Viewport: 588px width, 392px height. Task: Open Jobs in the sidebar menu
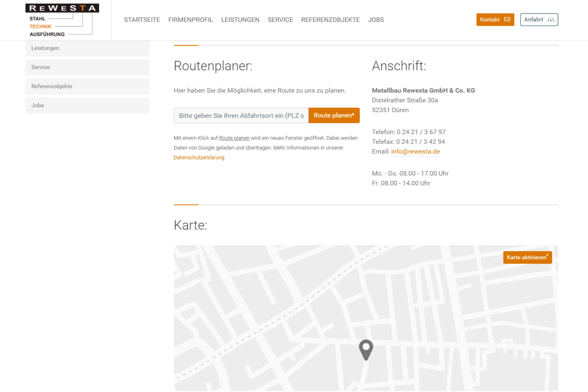click(x=87, y=105)
